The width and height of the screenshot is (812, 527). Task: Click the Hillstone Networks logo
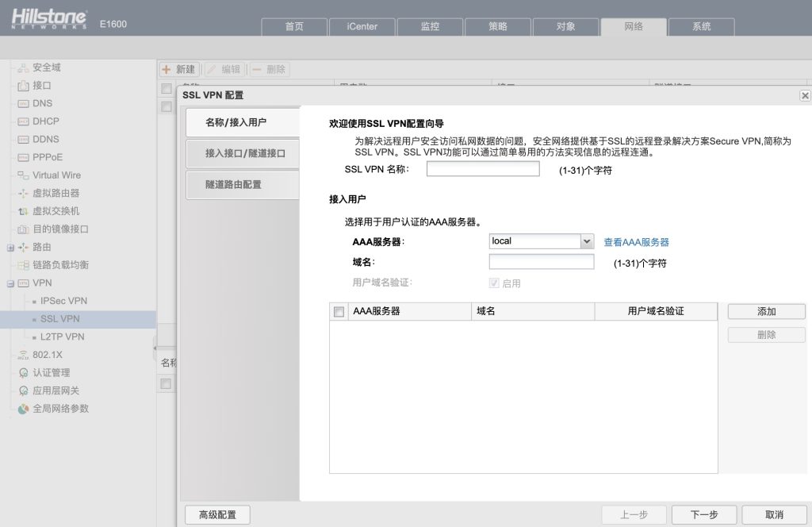[x=49, y=19]
